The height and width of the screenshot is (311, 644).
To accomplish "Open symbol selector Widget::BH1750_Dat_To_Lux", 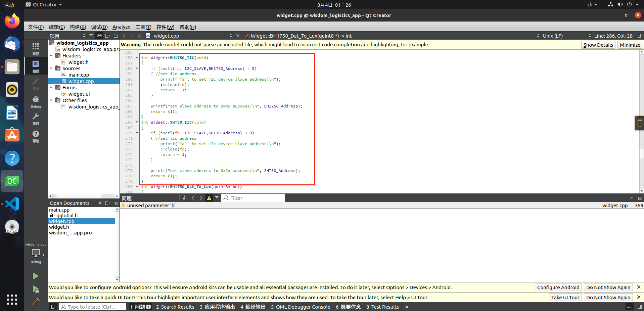I will click(392, 36).
